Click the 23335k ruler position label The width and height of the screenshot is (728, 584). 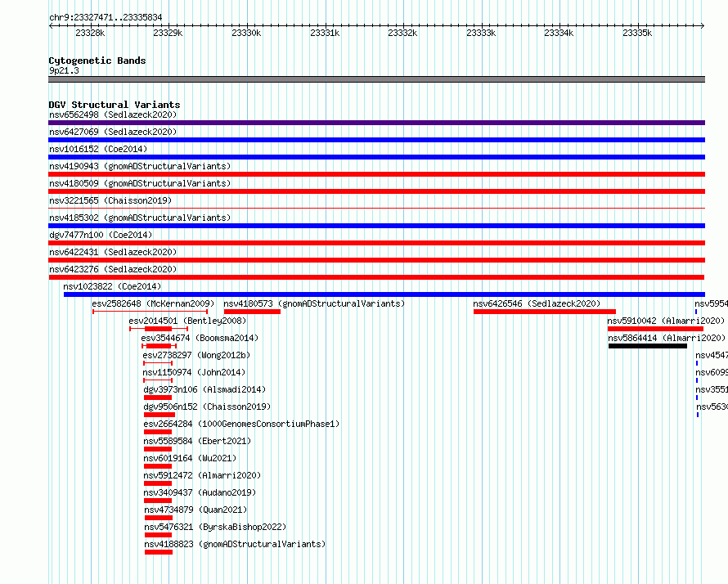(x=637, y=33)
